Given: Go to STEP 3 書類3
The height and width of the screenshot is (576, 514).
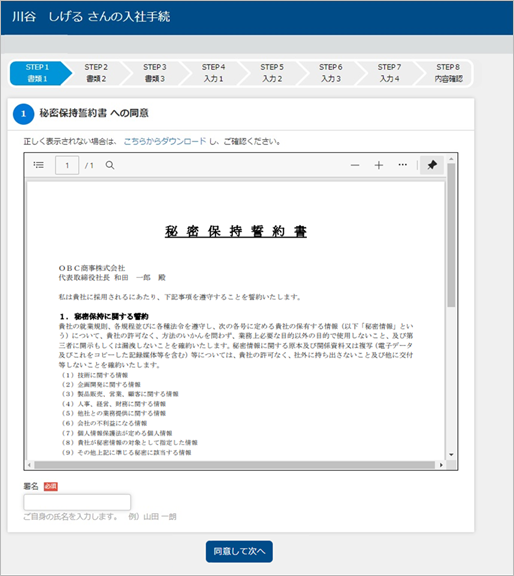Looking at the screenshot, I should point(155,73).
